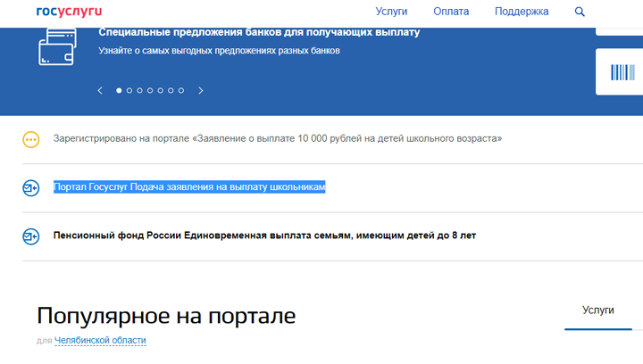Open the Поддержка menu item
This screenshot has width=643, height=364.
pos(522,12)
